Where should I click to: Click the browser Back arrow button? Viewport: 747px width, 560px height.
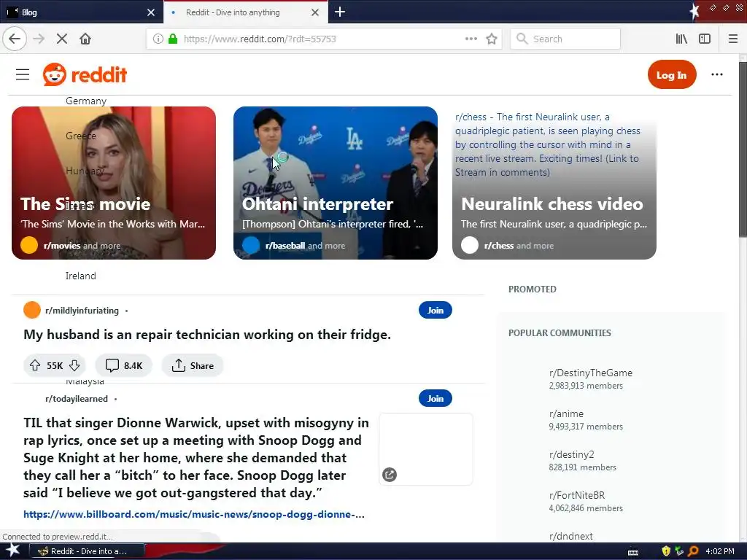[15, 39]
